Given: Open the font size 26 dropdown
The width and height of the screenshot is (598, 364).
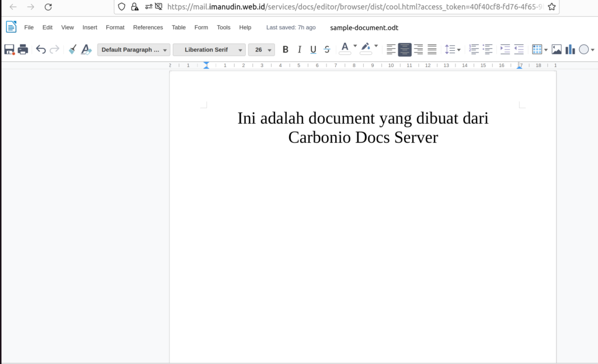Looking at the screenshot, I should (x=261, y=50).
